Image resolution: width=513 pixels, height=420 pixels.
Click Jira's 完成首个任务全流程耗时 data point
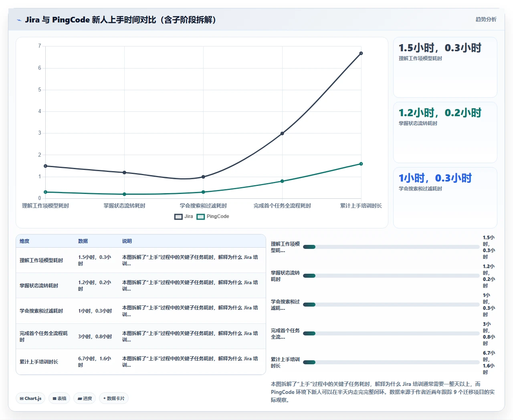click(282, 133)
